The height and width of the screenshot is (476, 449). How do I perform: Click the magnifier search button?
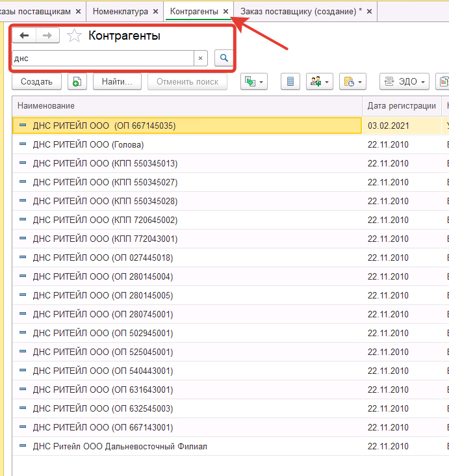pos(224,59)
